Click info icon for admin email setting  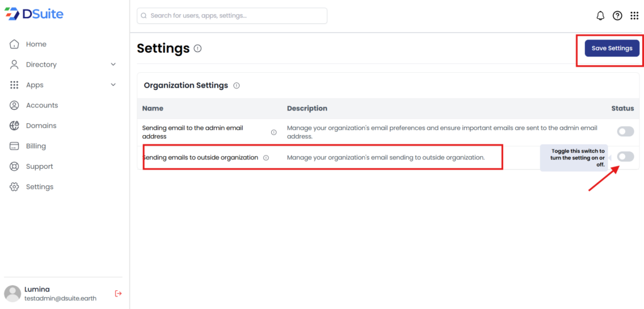pos(274,132)
